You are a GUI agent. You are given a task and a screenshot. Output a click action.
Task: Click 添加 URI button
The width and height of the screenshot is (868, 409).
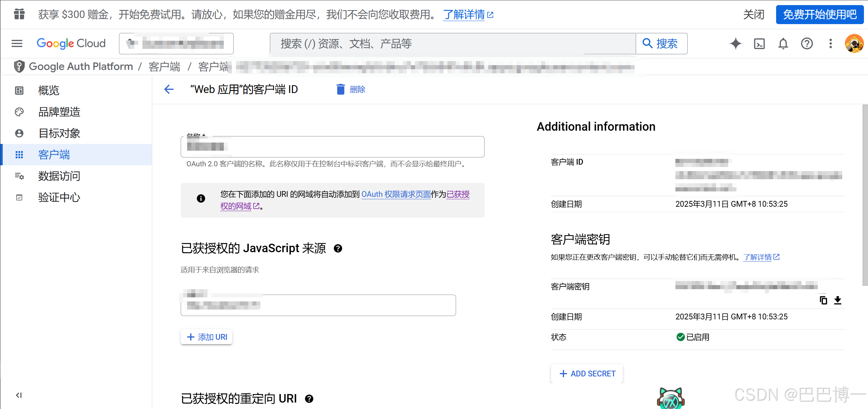click(206, 337)
